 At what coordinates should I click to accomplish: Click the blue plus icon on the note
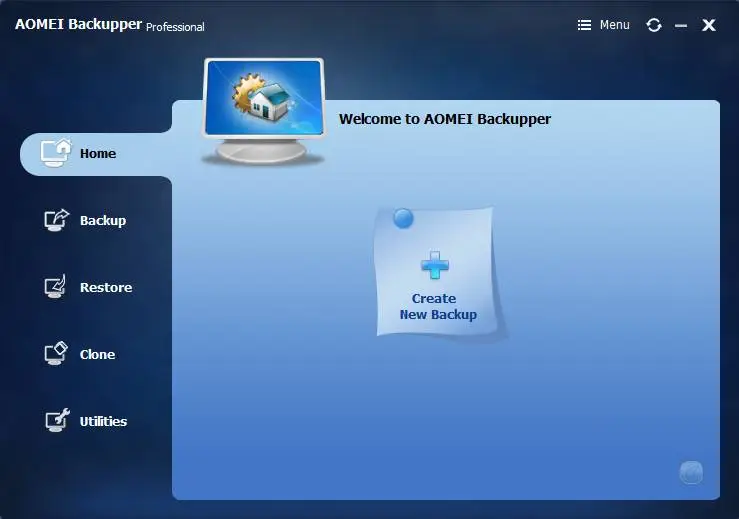pyautogui.click(x=434, y=265)
